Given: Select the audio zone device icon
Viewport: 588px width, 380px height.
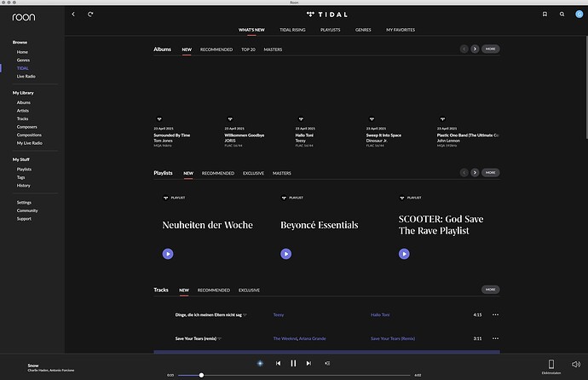Looking at the screenshot, I should [x=551, y=364].
